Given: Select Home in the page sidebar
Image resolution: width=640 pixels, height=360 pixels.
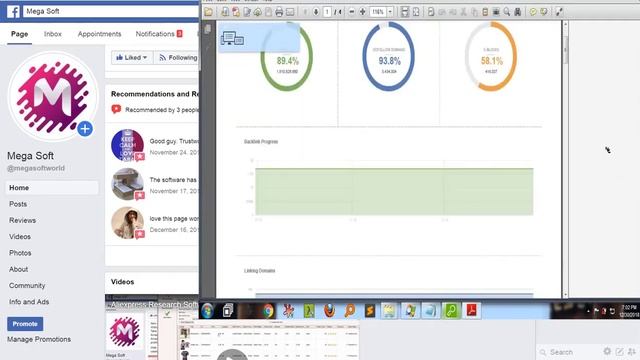Looking at the screenshot, I should coord(52,188).
